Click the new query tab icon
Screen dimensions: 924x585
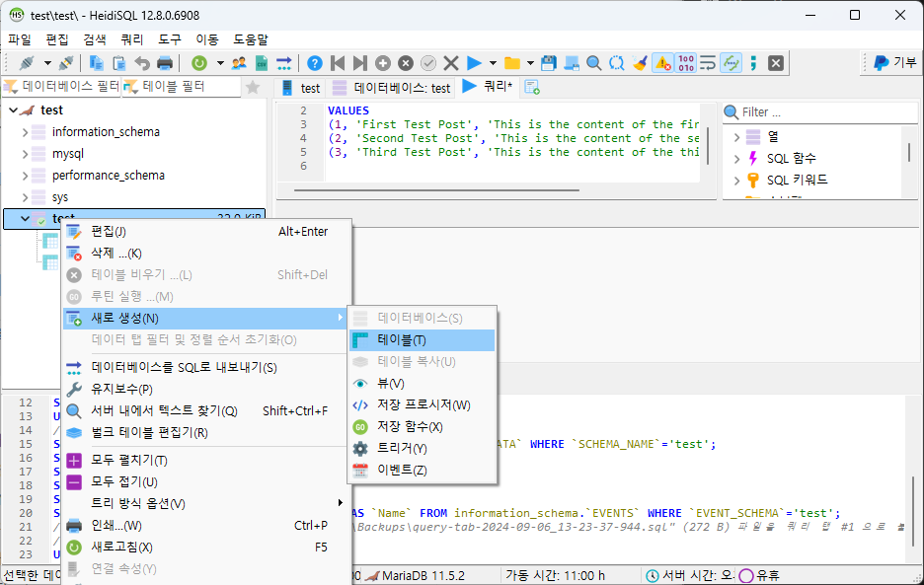tap(532, 87)
